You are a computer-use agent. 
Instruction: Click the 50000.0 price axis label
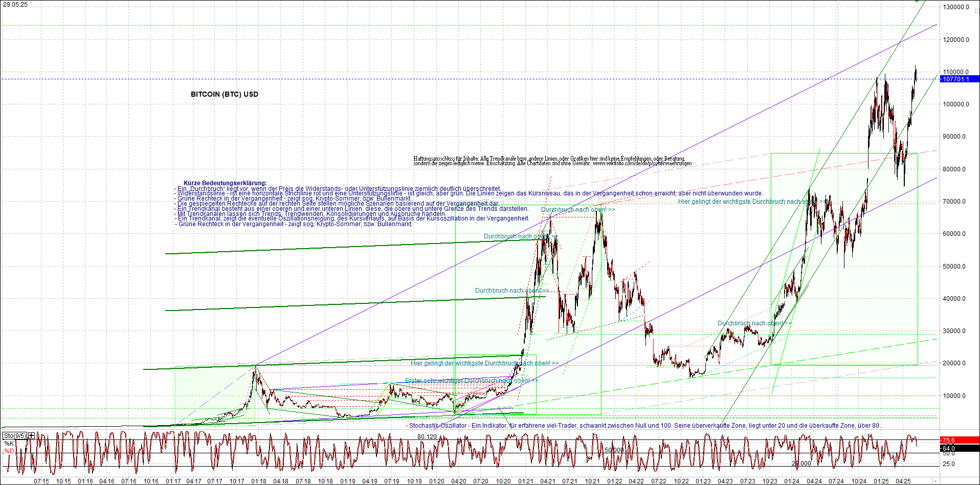[x=954, y=267]
